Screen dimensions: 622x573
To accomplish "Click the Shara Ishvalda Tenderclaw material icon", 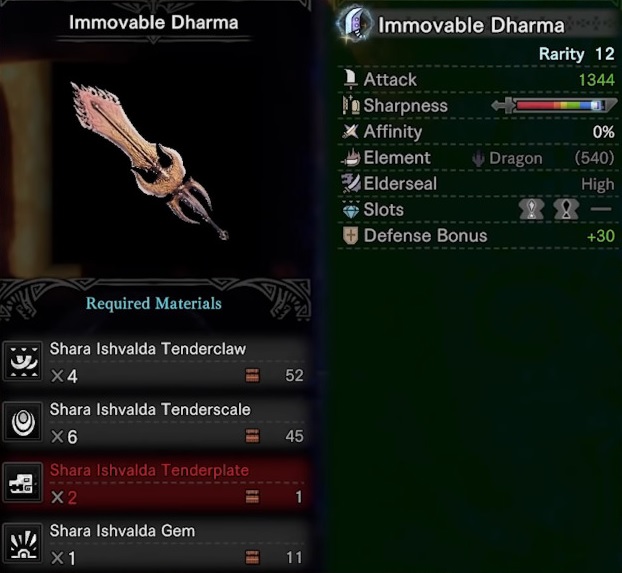I will click(23, 361).
